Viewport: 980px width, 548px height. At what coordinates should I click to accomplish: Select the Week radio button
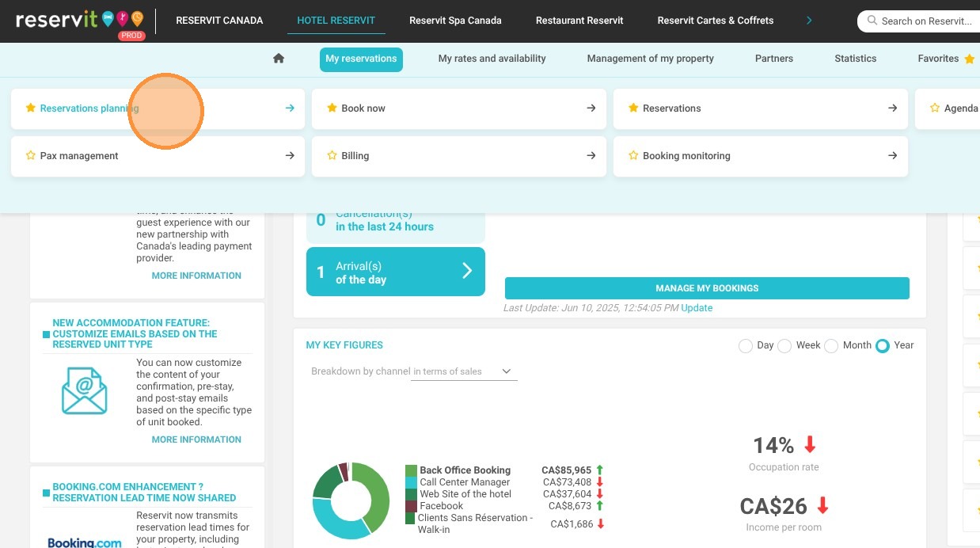tap(784, 346)
